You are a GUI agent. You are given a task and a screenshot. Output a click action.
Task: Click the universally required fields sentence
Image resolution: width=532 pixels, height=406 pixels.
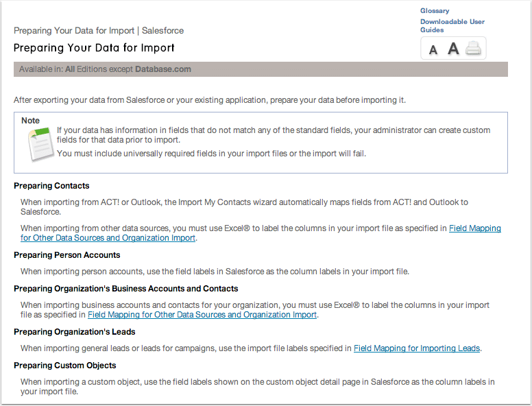click(x=211, y=154)
